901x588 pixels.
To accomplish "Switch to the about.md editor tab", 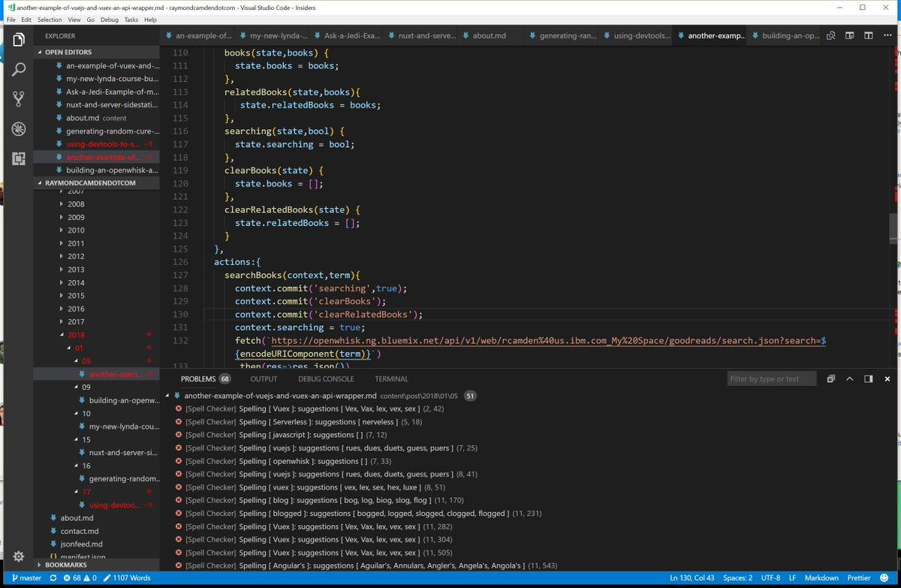I will click(x=488, y=35).
